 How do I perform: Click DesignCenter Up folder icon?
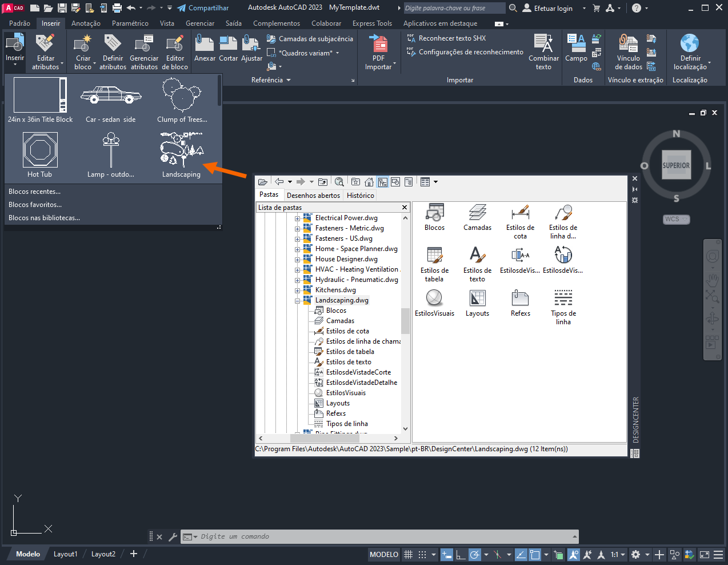[323, 182]
